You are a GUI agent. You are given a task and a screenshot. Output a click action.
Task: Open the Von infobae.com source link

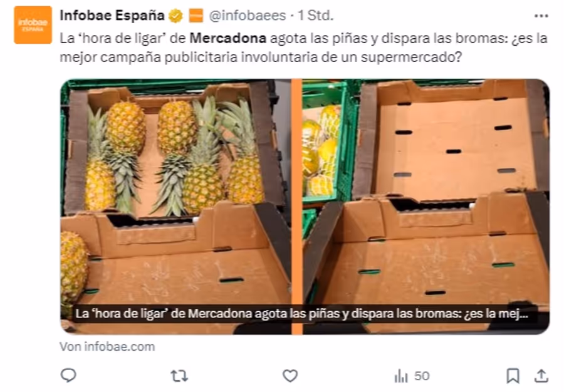point(107,347)
